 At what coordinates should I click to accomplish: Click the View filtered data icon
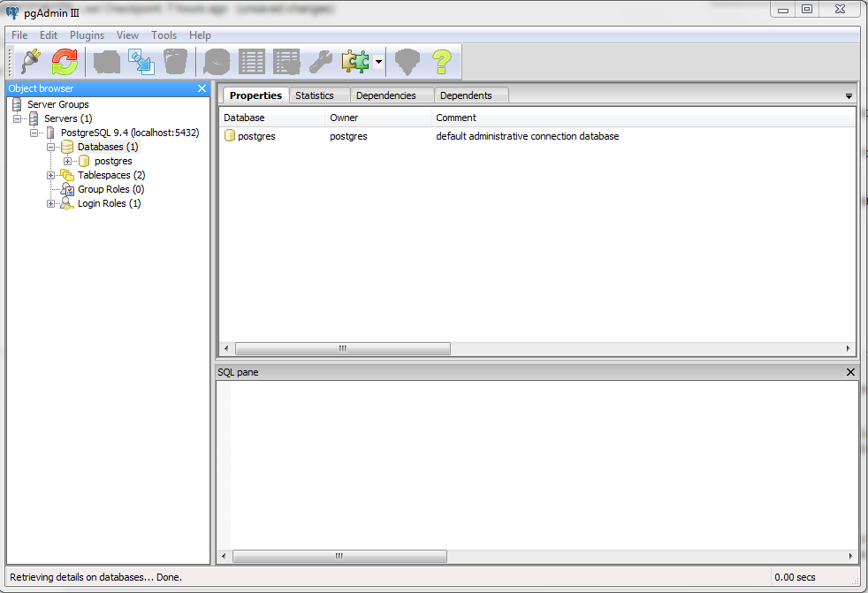(x=286, y=61)
